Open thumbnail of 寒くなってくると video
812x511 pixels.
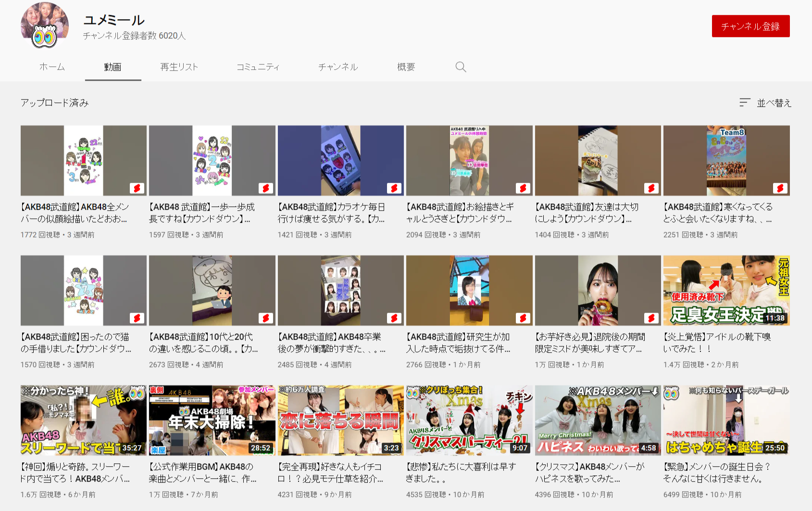(726, 161)
